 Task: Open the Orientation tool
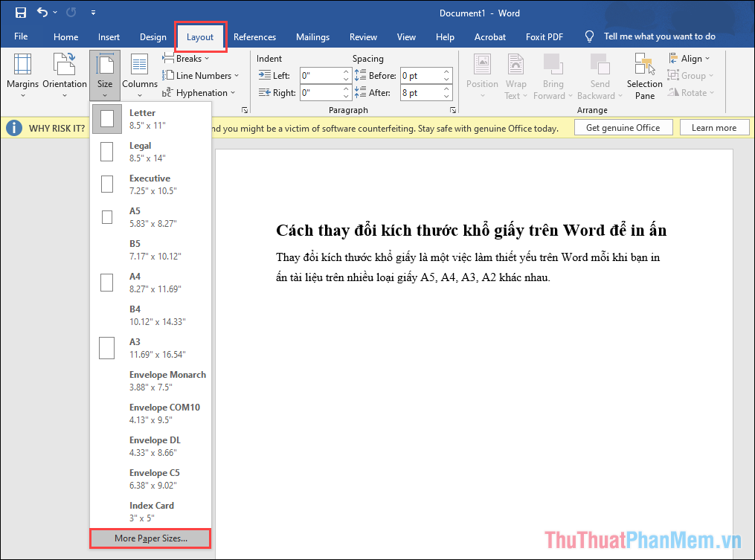(65, 75)
